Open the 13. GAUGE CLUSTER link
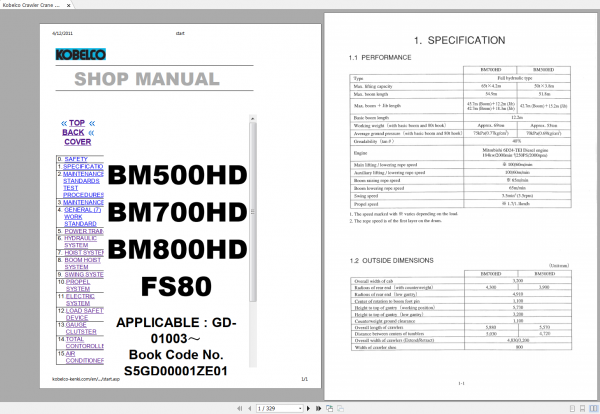600x414 pixels. click(81, 328)
